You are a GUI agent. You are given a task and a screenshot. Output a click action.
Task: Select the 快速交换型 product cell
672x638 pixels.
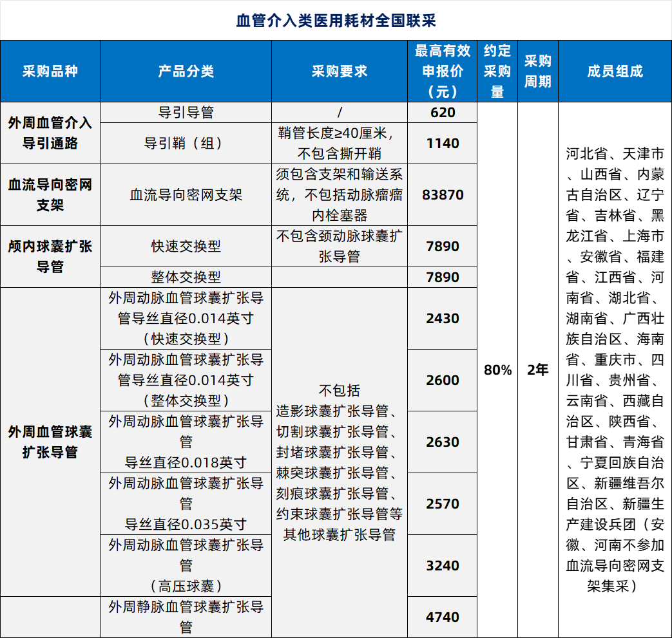click(x=187, y=247)
